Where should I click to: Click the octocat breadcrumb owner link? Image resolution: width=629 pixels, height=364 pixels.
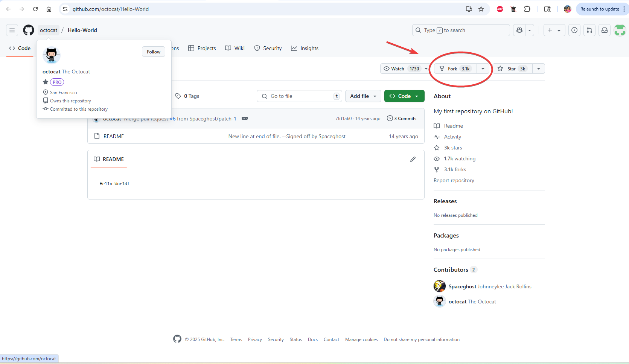[x=49, y=30]
